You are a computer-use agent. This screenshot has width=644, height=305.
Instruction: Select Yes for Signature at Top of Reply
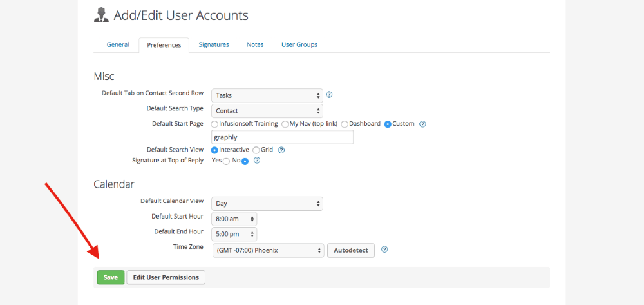tap(226, 162)
